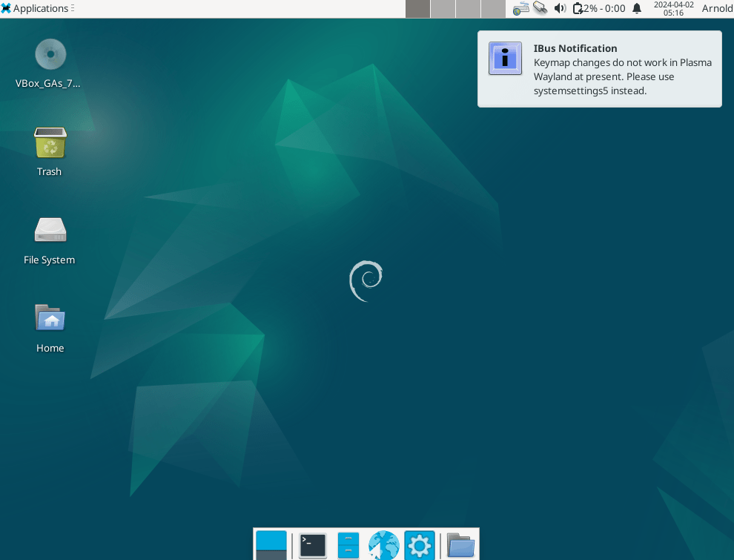This screenshot has height=560, width=734.
Task: Open the Settings Manager gear on the dock
Action: [x=419, y=545]
